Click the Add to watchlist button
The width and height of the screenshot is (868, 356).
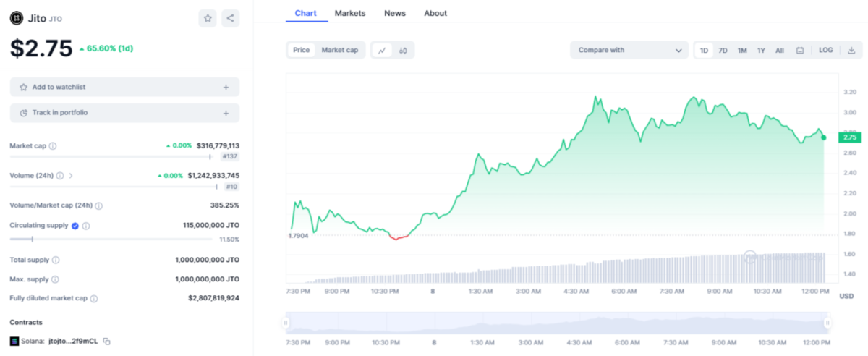124,87
